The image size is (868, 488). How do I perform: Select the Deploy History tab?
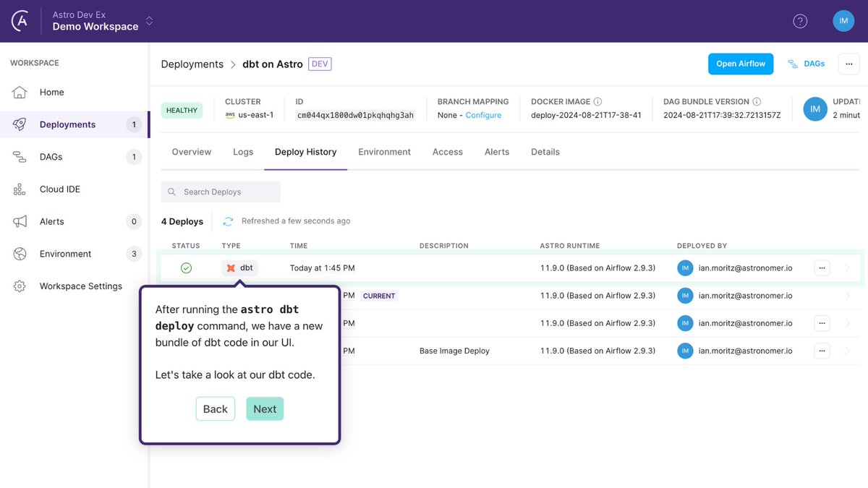(x=306, y=152)
